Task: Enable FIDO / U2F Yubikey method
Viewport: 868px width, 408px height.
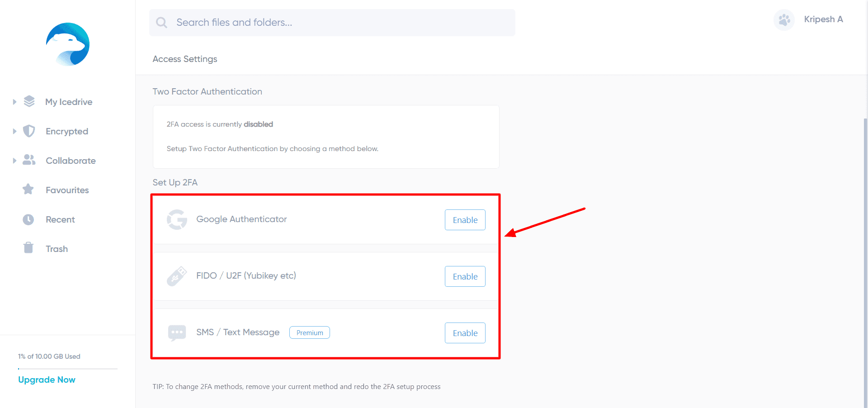Action: [x=465, y=276]
